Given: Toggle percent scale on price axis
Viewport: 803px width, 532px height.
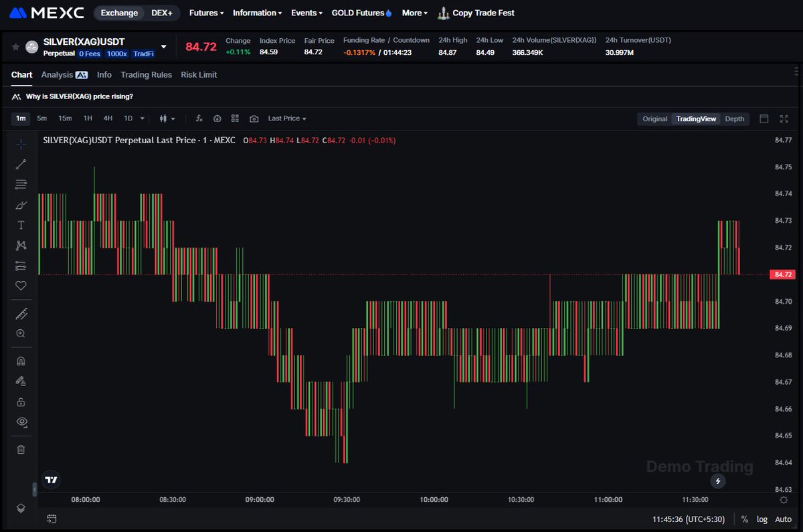Looking at the screenshot, I should point(745,519).
